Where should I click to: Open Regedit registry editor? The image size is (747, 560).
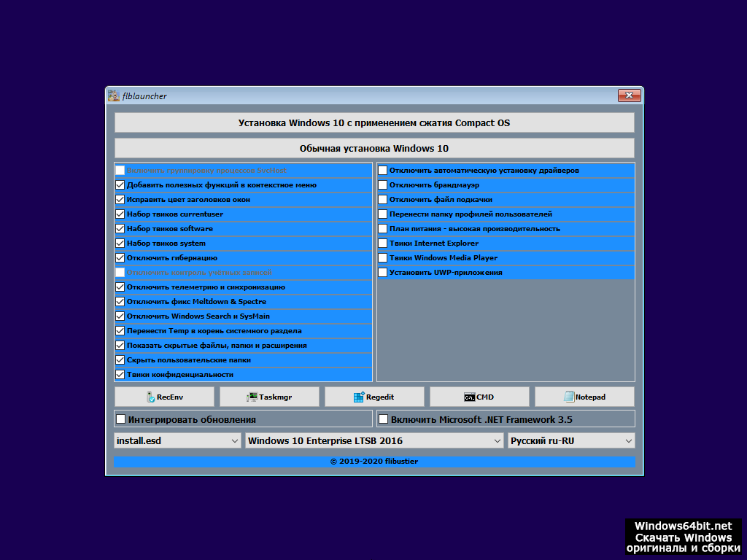[374, 397]
